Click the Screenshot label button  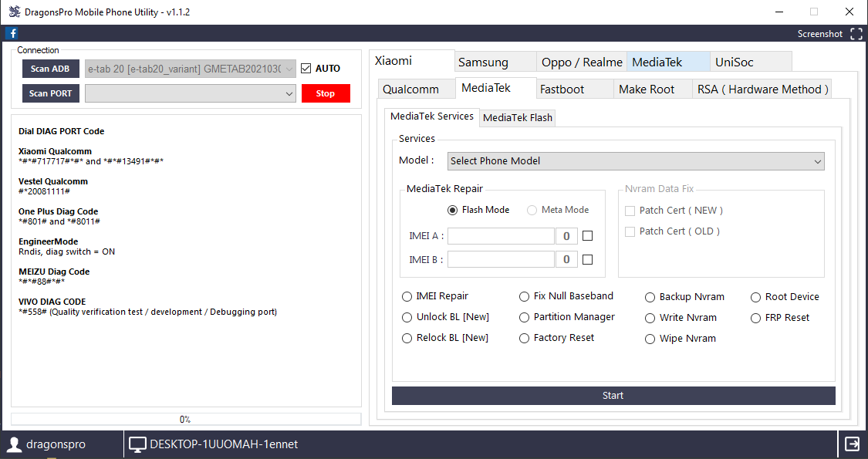click(820, 34)
